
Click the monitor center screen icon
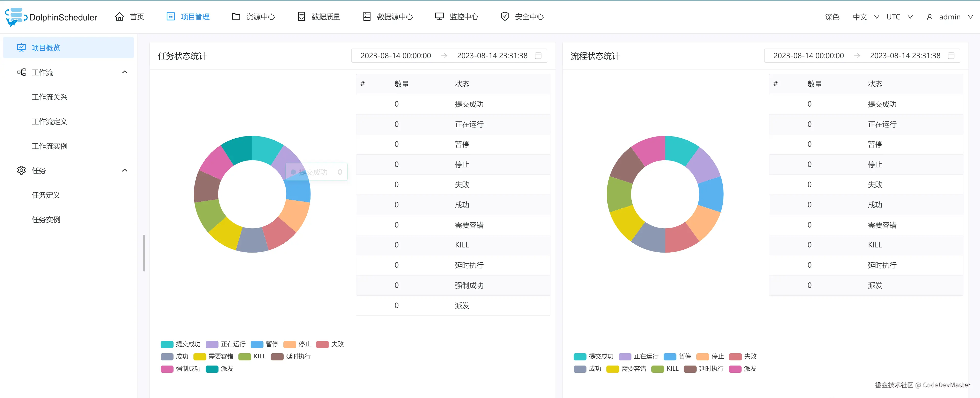[439, 17]
